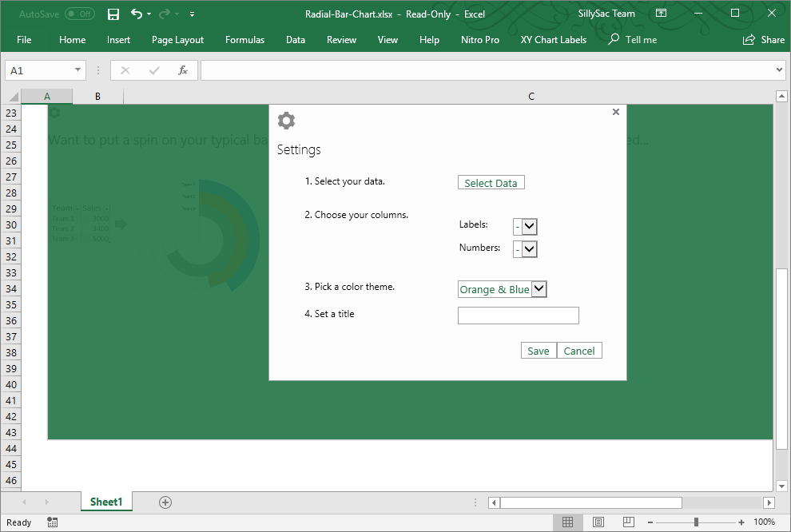Switch to Page Layout view icon
This screenshot has height=532, width=791.
(x=598, y=522)
